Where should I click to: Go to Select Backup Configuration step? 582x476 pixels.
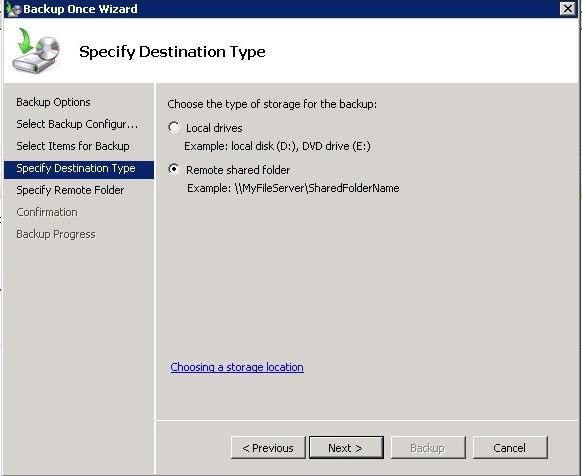click(x=77, y=124)
